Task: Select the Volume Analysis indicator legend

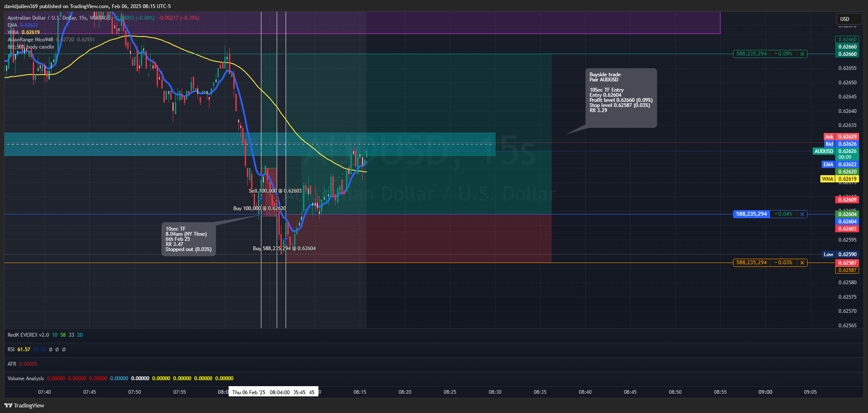Action: [26, 378]
